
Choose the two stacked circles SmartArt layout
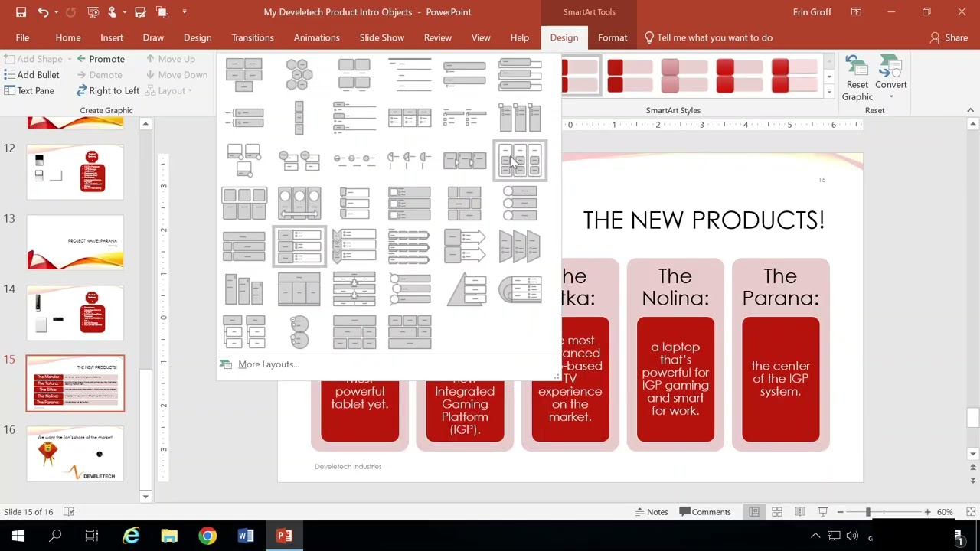click(x=299, y=332)
